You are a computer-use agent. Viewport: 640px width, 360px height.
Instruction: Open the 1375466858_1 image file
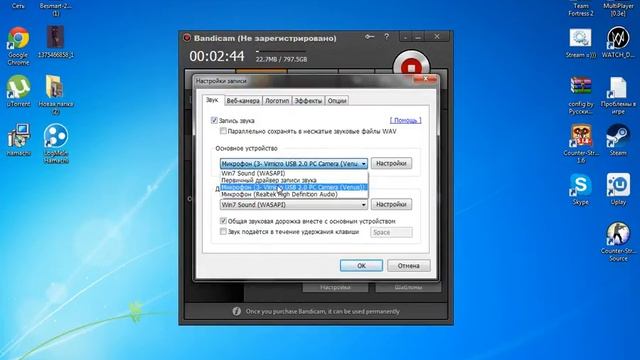click(56, 42)
